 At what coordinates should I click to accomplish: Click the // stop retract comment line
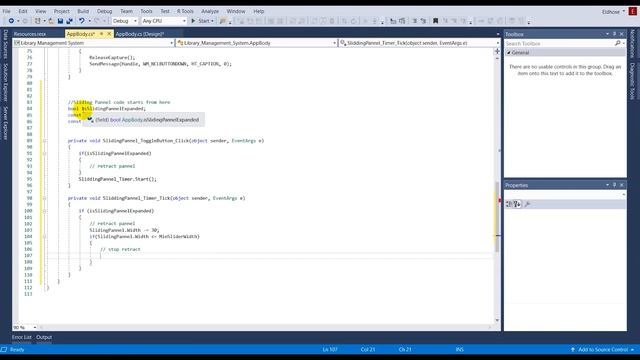[120, 249]
